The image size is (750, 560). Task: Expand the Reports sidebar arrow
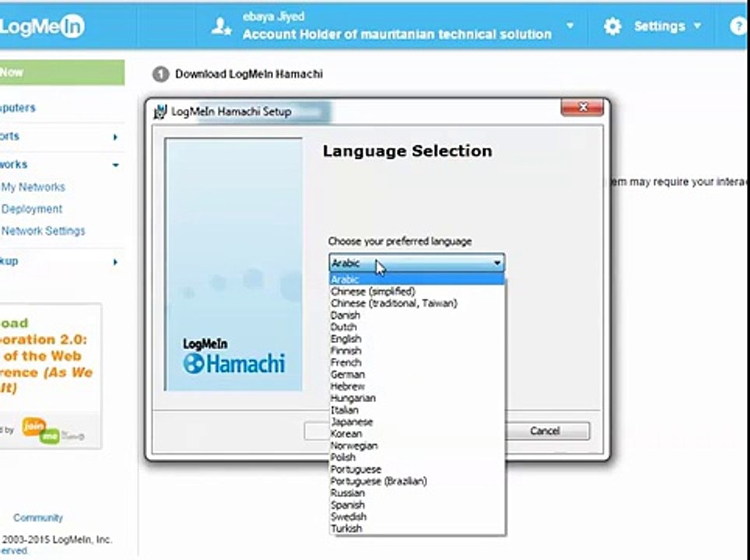[x=115, y=137]
